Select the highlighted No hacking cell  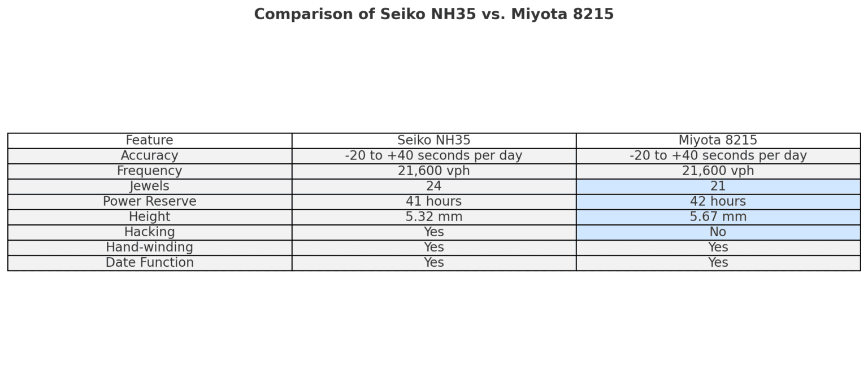718,232
